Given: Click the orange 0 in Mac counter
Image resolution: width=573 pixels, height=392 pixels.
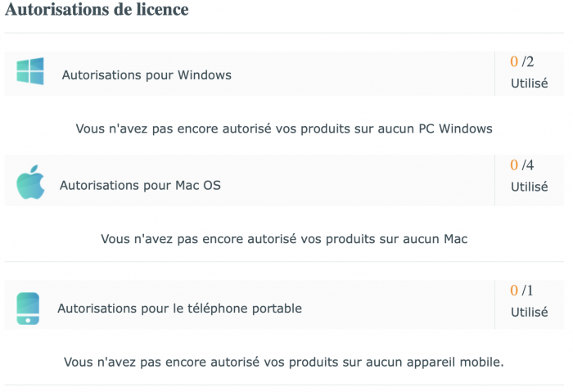Looking at the screenshot, I should coord(514,165).
